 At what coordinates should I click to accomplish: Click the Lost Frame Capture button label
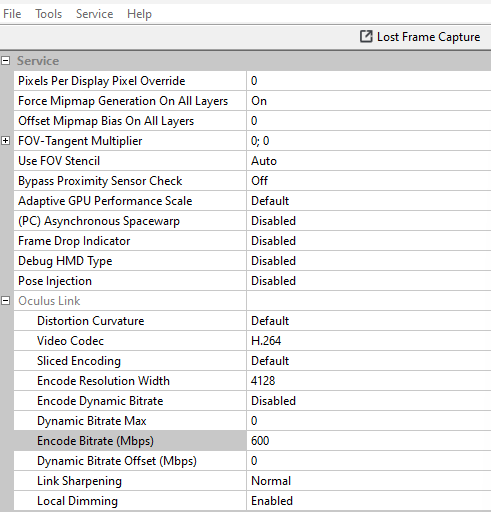tap(428, 37)
